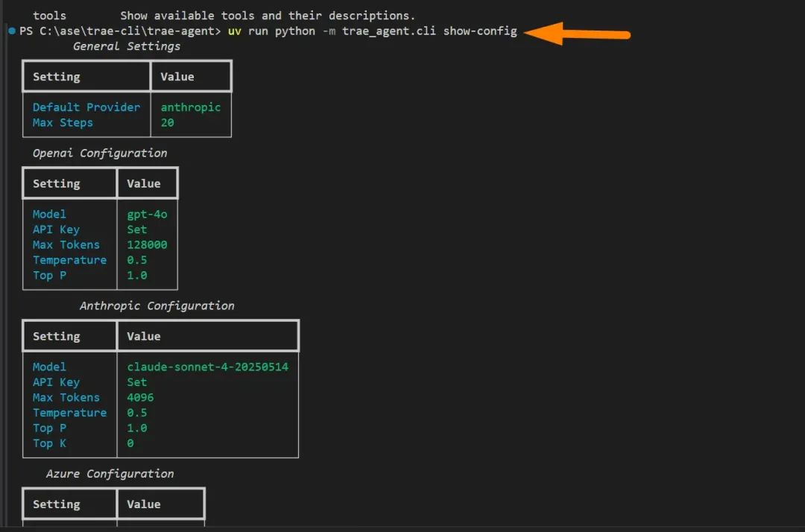Image resolution: width=805 pixels, height=532 pixels.
Task: Click the 128000 Max Tokens value
Action: [x=147, y=244]
